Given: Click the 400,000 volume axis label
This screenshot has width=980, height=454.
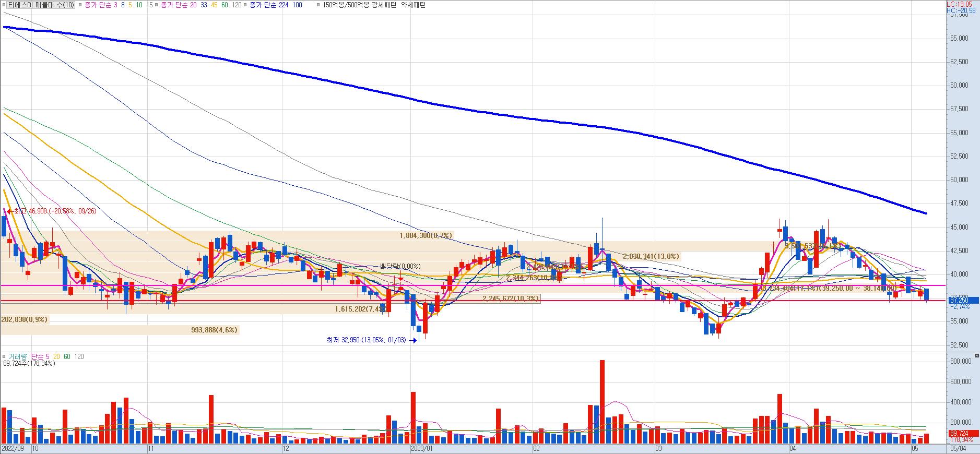Looking at the screenshot, I should (x=961, y=402).
